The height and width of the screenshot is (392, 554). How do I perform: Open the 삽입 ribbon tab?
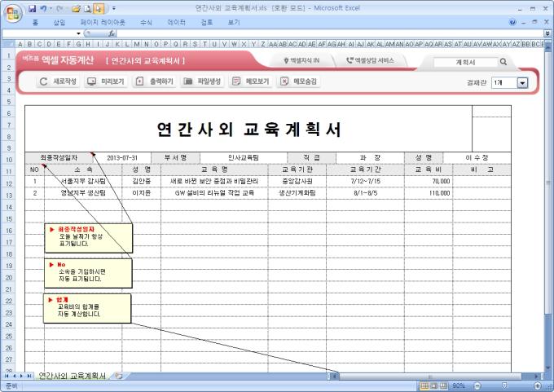coord(59,22)
